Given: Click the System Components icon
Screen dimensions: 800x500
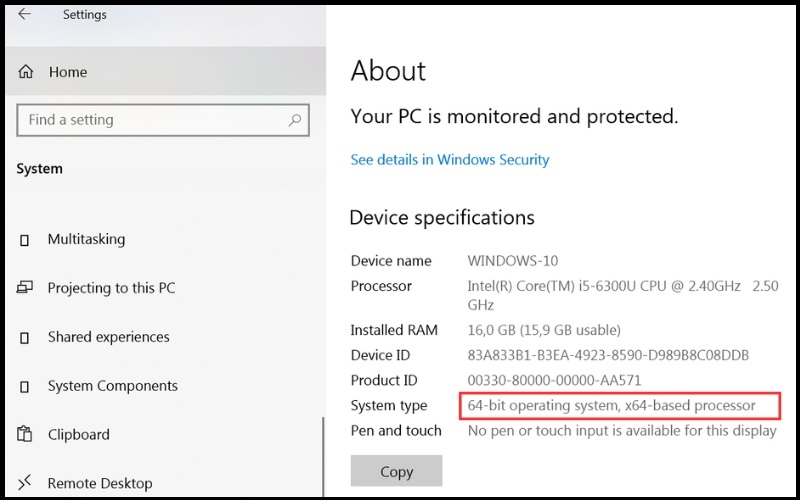Looking at the screenshot, I should [x=24, y=387].
